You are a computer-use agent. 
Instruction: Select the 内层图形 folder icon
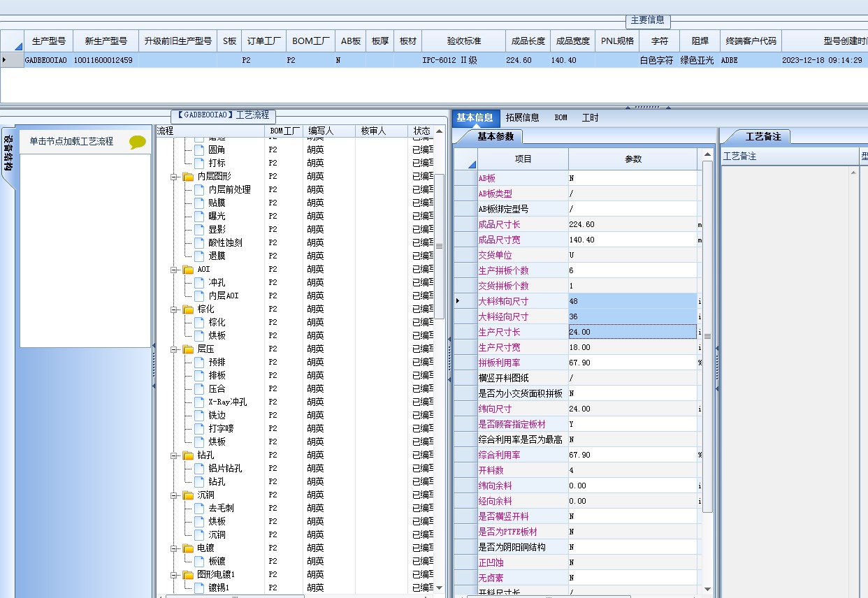(189, 177)
